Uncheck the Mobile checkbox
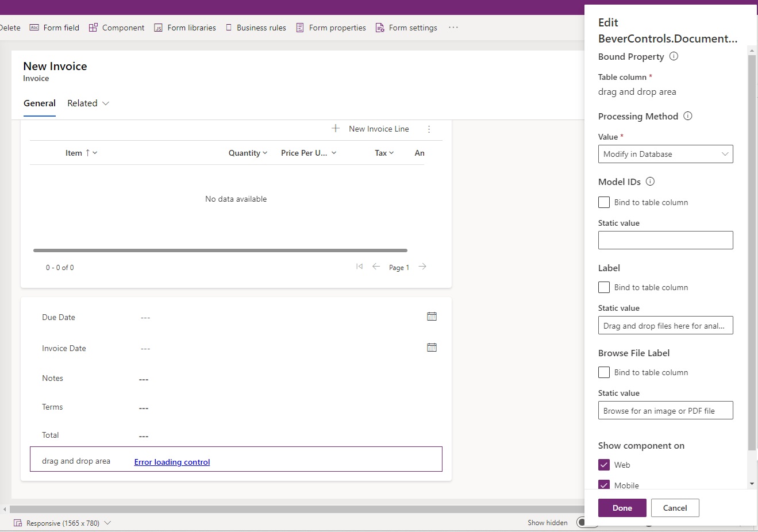Viewport: 758px width, 532px height. (604, 485)
